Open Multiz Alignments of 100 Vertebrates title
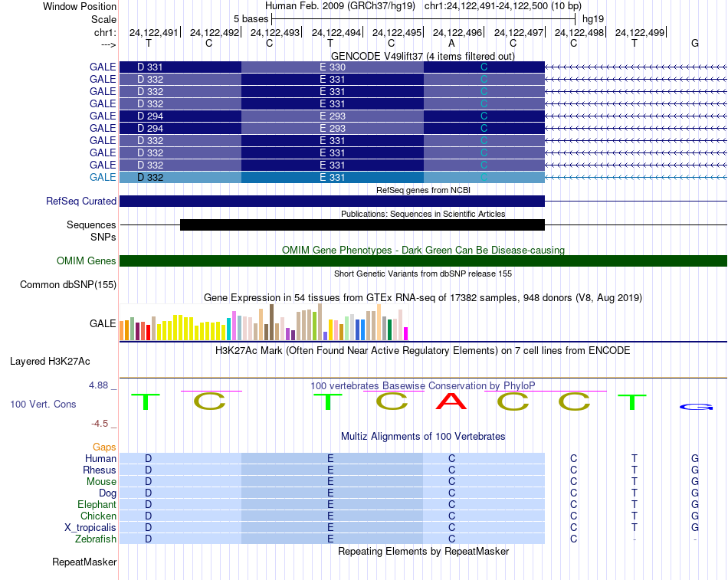The image size is (728, 580). coord(423,436)
